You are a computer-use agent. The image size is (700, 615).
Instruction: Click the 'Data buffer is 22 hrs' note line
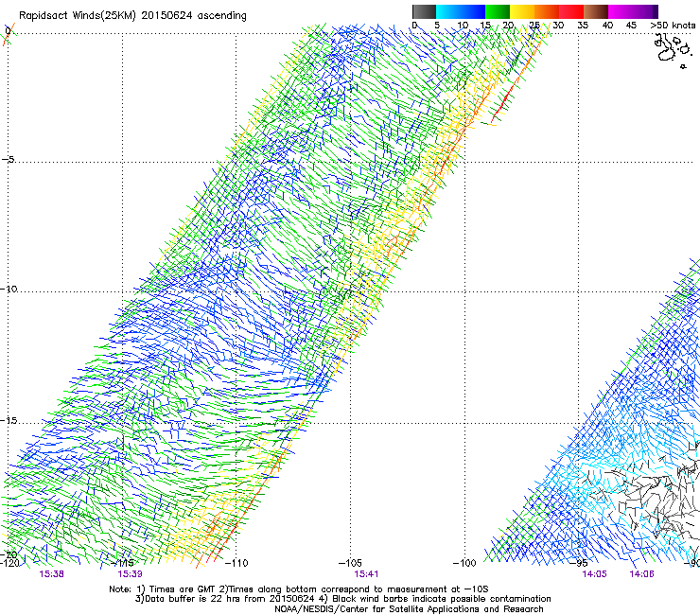342,599
